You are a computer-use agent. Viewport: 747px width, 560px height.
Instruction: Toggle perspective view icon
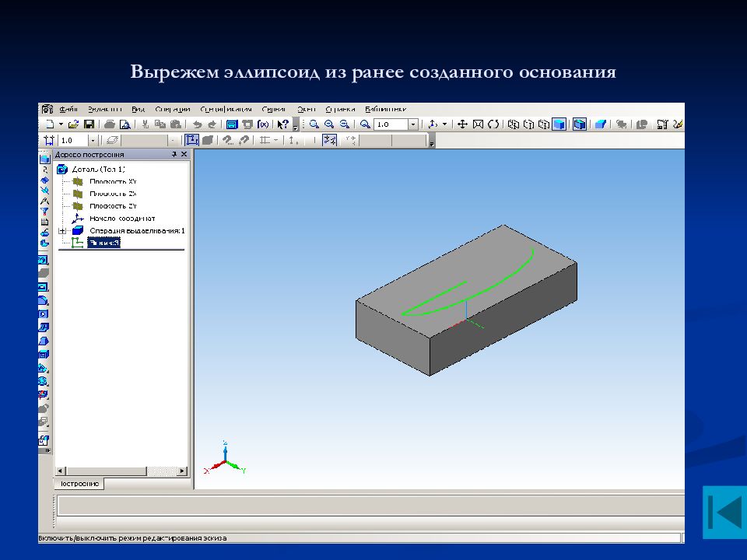pos(600,124)
